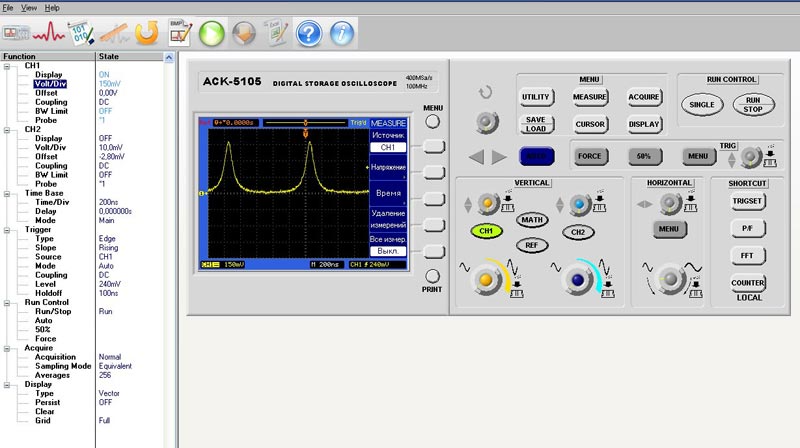Click the trigger level knob
This screenshot has width=800, height=448.
click(x=751, y=158)
